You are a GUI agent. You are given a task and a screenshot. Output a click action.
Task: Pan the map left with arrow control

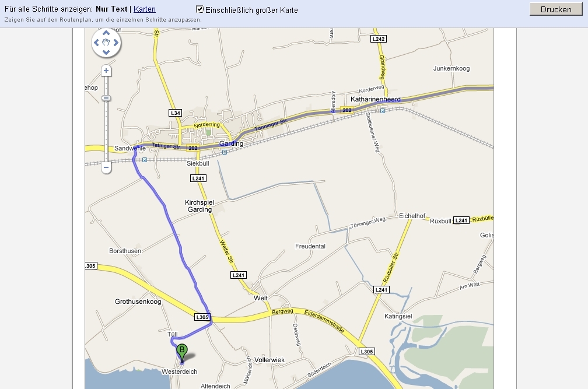[96, 43]
